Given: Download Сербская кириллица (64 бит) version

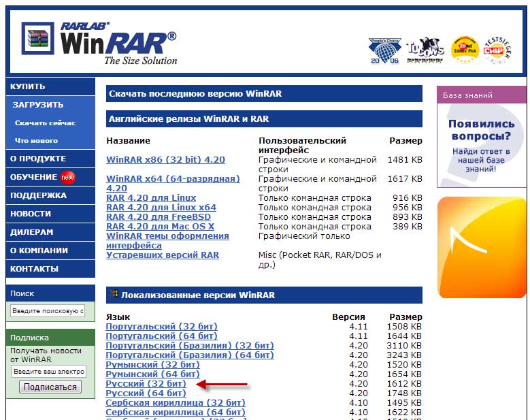Looking at the screenshot, I should 176,413.
